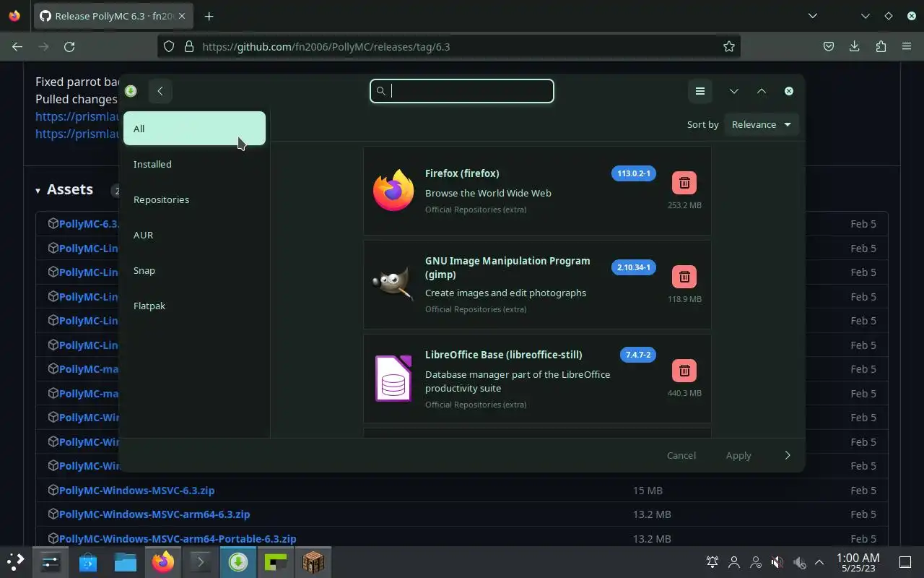Select the Installed category
Image resolution: width=924 pixels, height=578 pixels.
194,164
